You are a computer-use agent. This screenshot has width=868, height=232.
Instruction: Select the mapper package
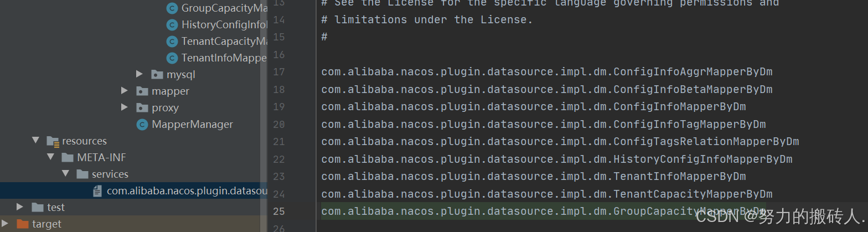[170, 91]
